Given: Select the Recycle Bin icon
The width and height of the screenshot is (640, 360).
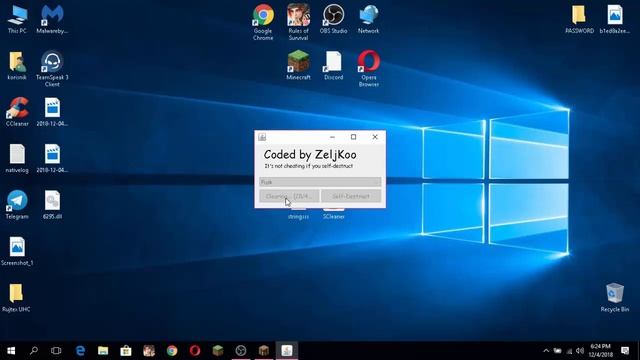Looking at the screenshot, I should tap(615, 298).
